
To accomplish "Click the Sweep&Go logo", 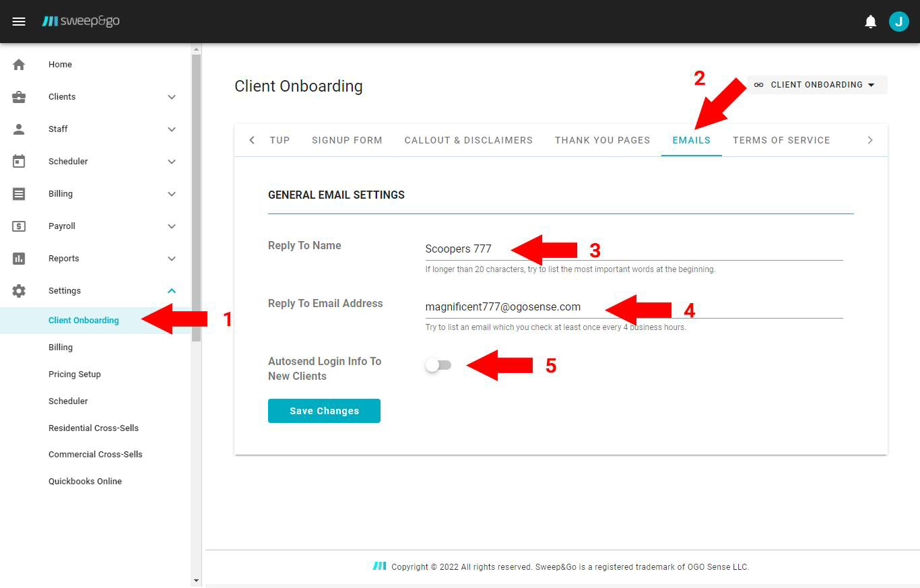I will point(81,21).
